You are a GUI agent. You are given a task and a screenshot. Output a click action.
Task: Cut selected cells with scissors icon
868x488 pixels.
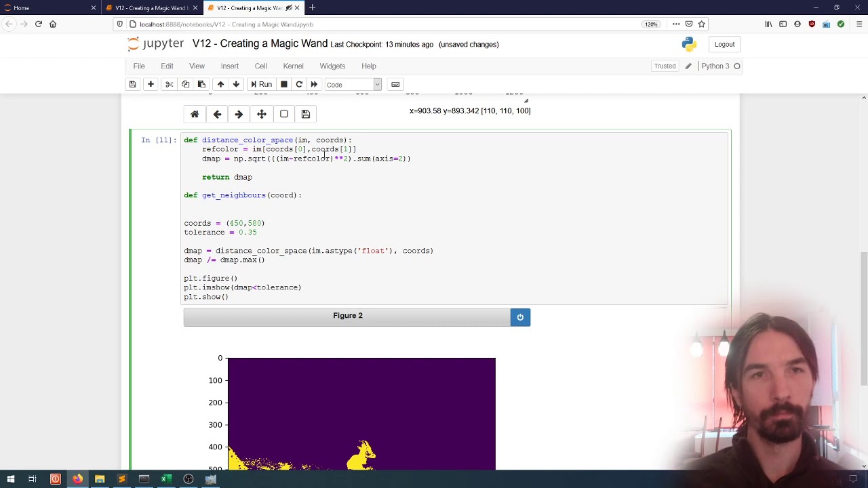click(170, 84)
